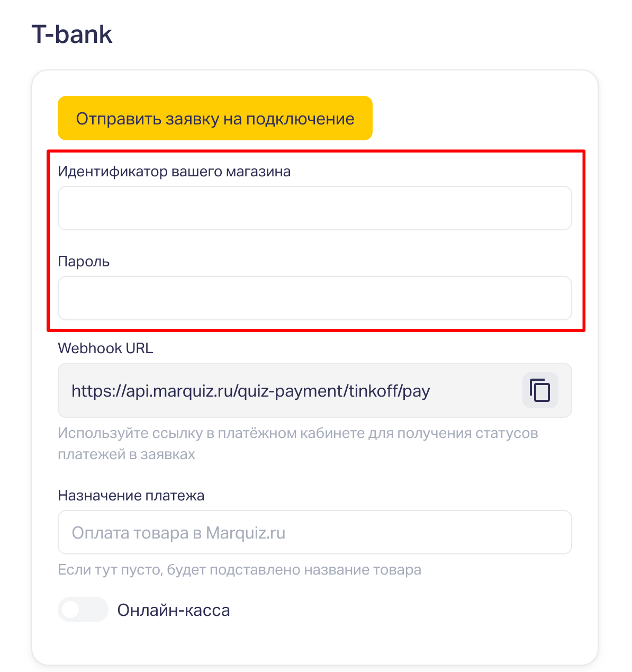
Task: Click the Оплата товара в Marquiz.ru placeholder
Action: point(178,533)
